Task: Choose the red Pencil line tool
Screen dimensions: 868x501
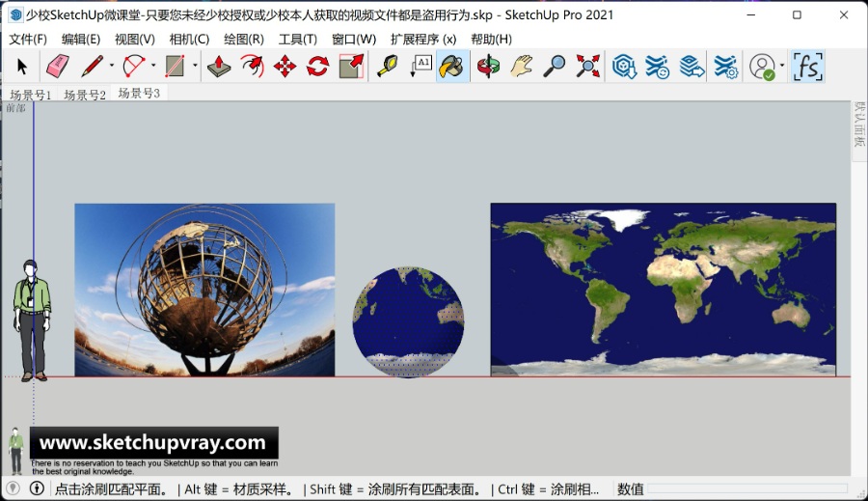Action: pos(92,67)
